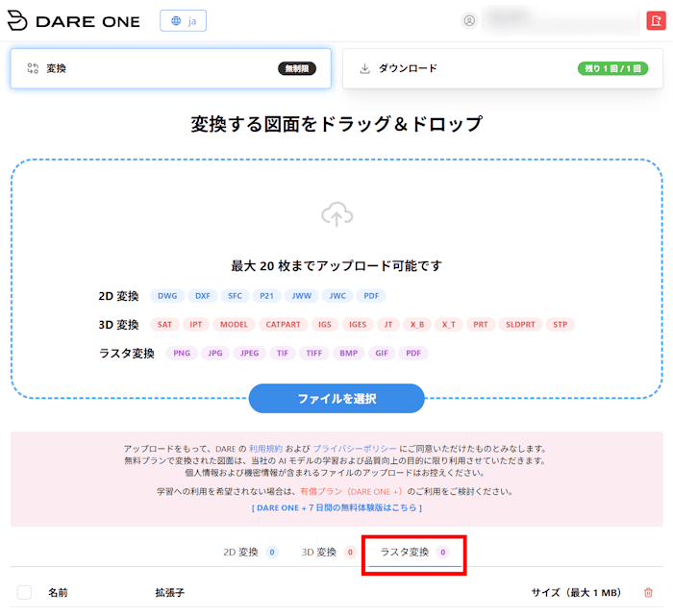
Task: Click the 残り 1回/1回 badge
Action: pos(613,68)
